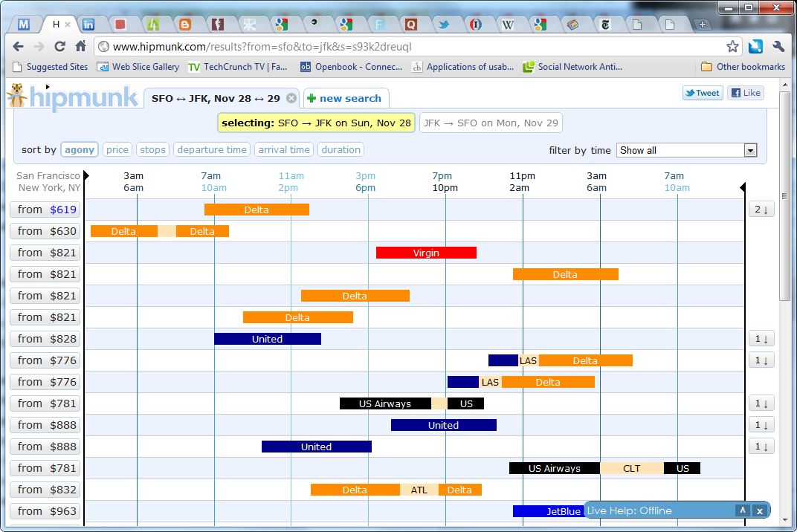
Task: Click the page vertical scrollbar thumb
Action: (785, 197)
